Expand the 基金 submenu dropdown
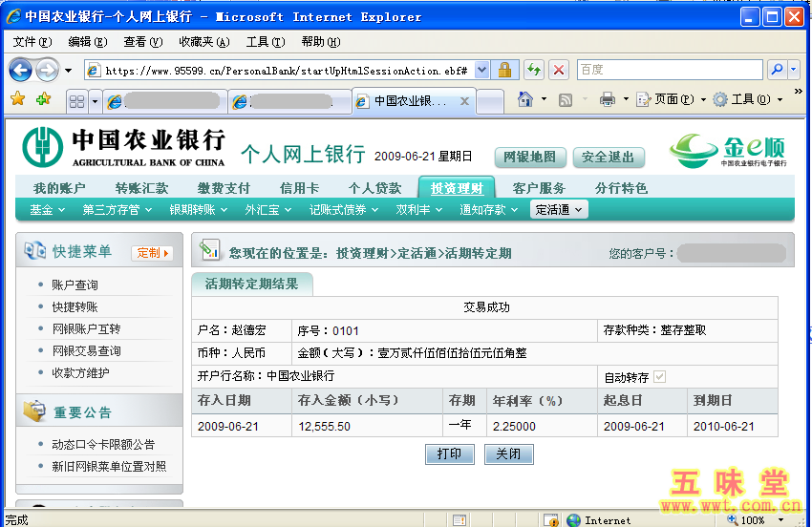Screen dimensions: 812x527 coord(47,210)
